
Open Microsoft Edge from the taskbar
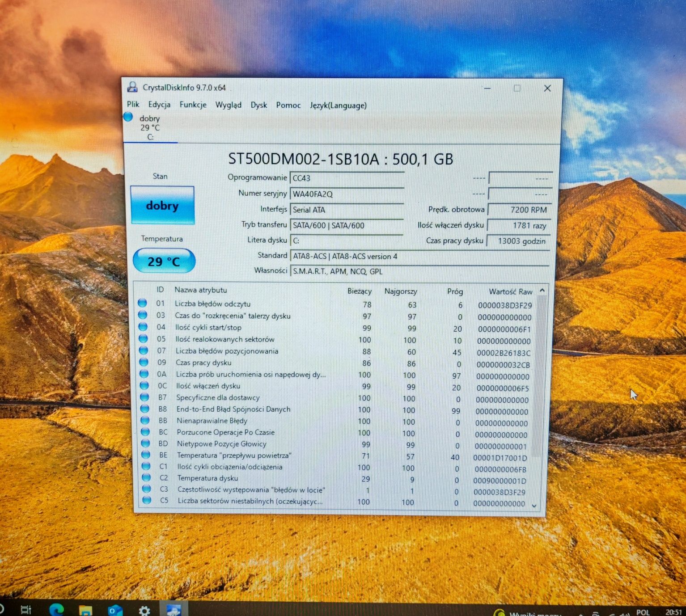click(56, 609)
